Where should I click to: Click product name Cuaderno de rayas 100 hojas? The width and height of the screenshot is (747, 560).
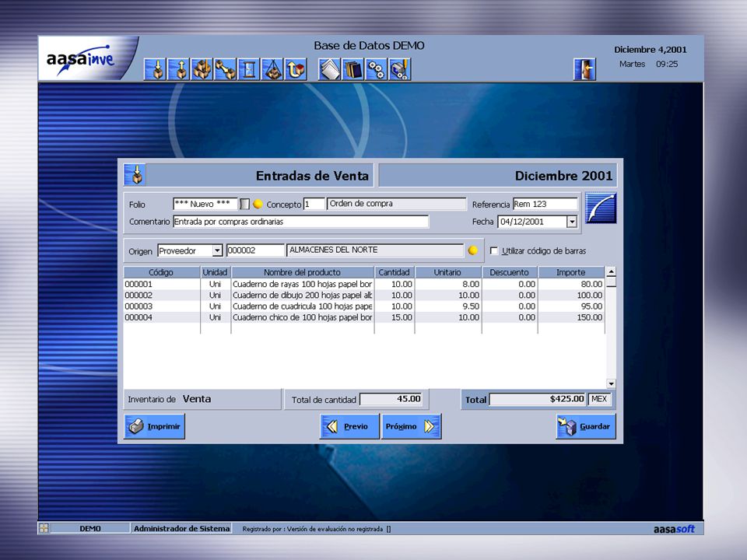(303, 284)
